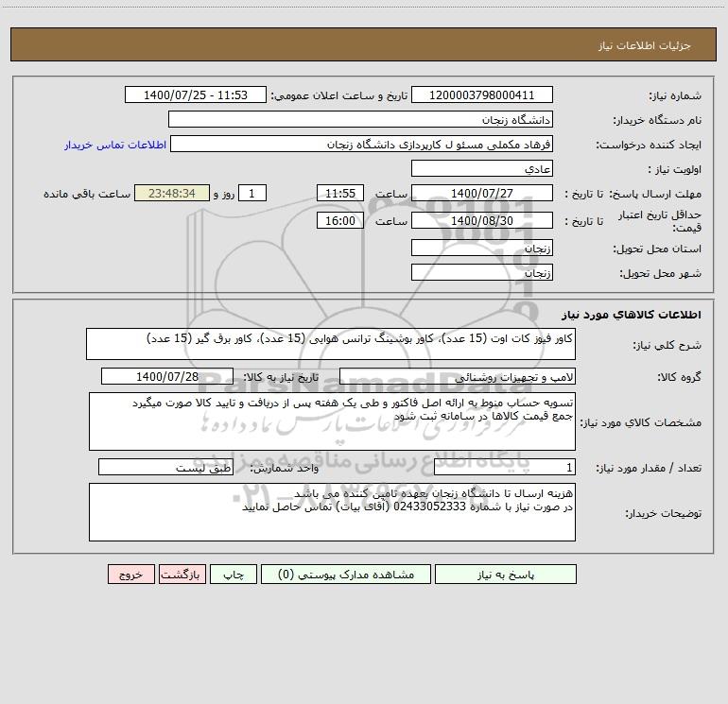
Task: Click the توضیحات خریدار label
Action: point(664,513)
